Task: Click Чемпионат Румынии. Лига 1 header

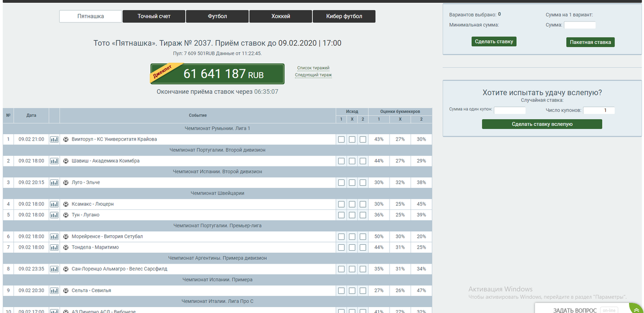Action: point(217,128)
